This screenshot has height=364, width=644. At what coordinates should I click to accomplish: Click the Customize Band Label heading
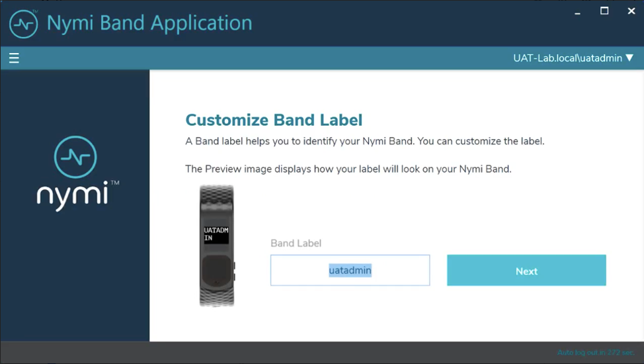(x=274, y=120)
